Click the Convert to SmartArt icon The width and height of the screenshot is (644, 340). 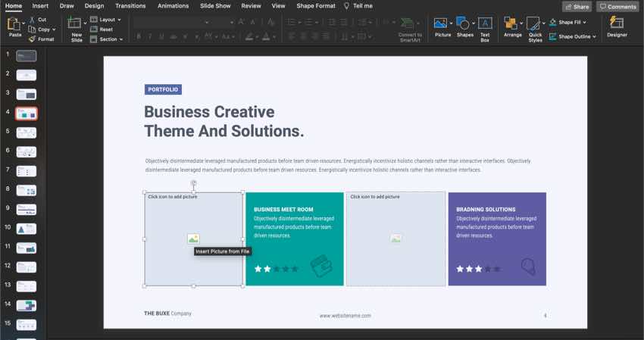click(x=407, y=23)
